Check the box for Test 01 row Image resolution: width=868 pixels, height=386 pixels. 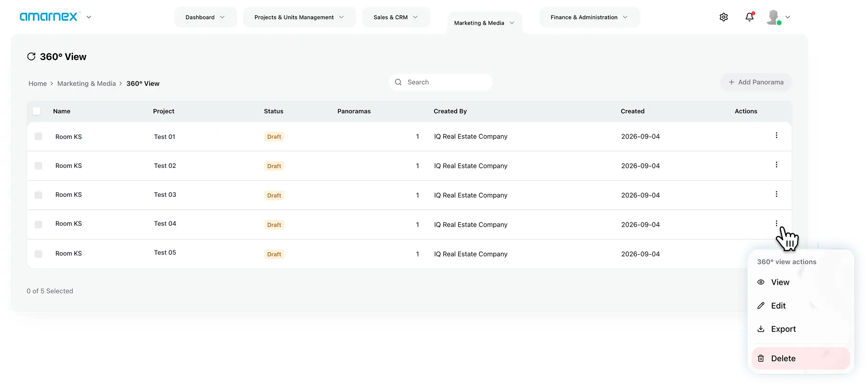pyautogui.click(x=38, y=137)
